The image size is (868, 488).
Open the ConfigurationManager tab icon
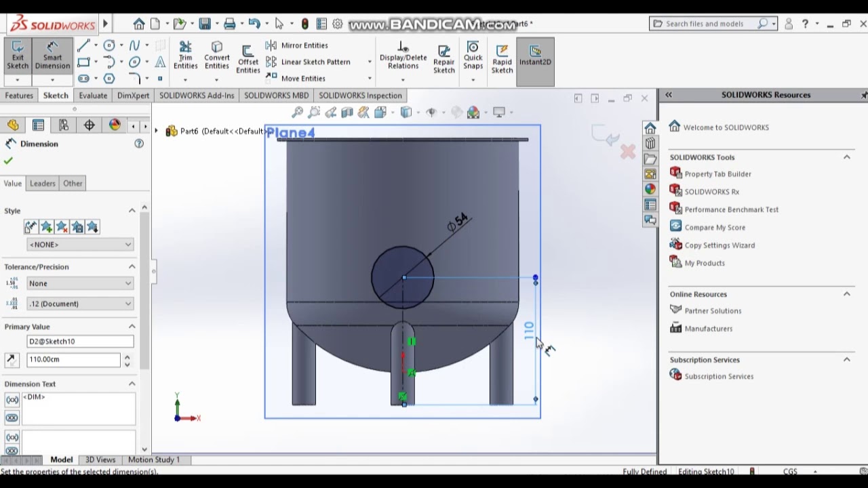coord(64,125)
